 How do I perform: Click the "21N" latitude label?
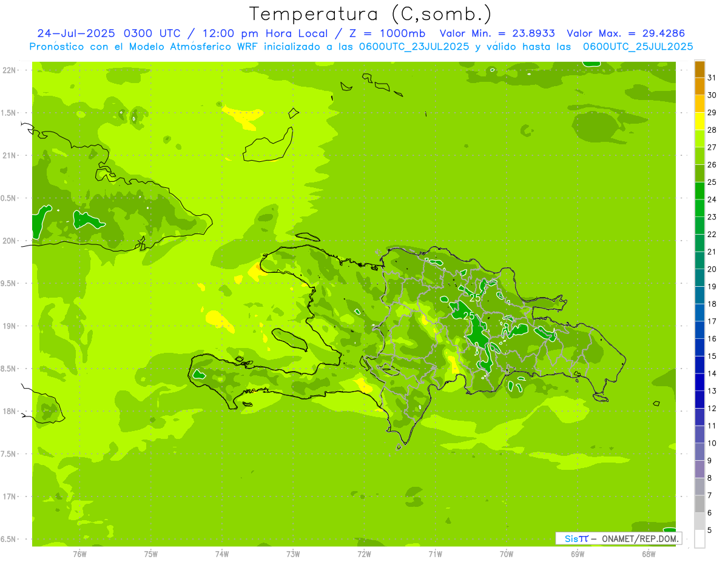pyautogui.click(x=10, y=156)
